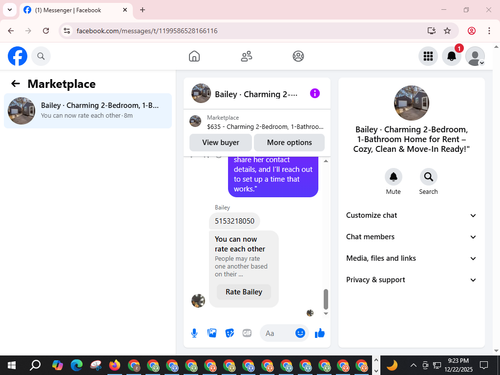View site information icon
Image resolution: width=500 pixels, height=375 pixels.
(x=67, y=31)
